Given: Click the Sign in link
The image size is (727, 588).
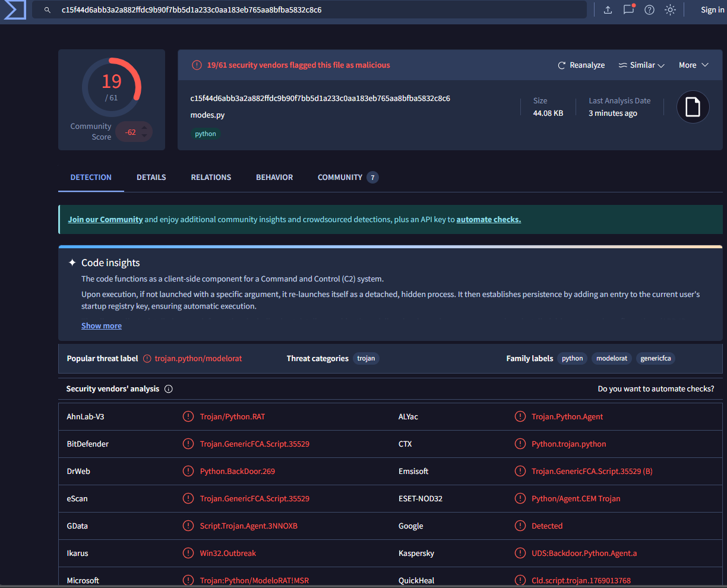Looking at the screenshot, I should tap(712, 10).
